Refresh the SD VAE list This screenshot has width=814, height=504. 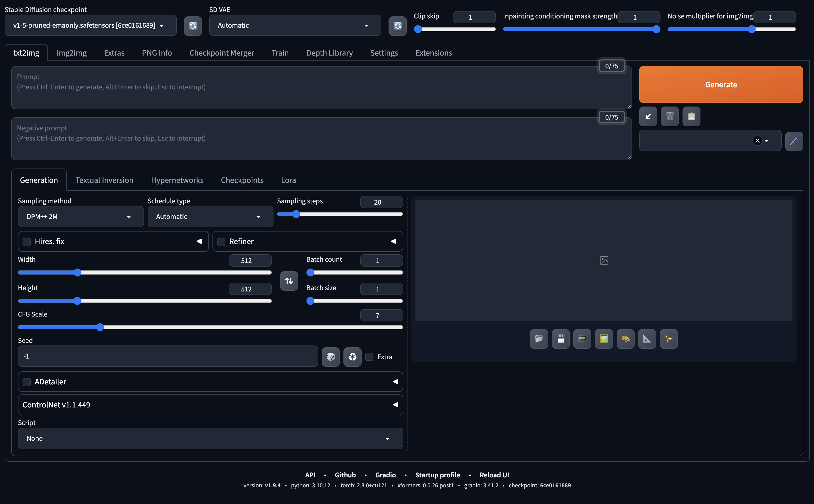[397, 26]
